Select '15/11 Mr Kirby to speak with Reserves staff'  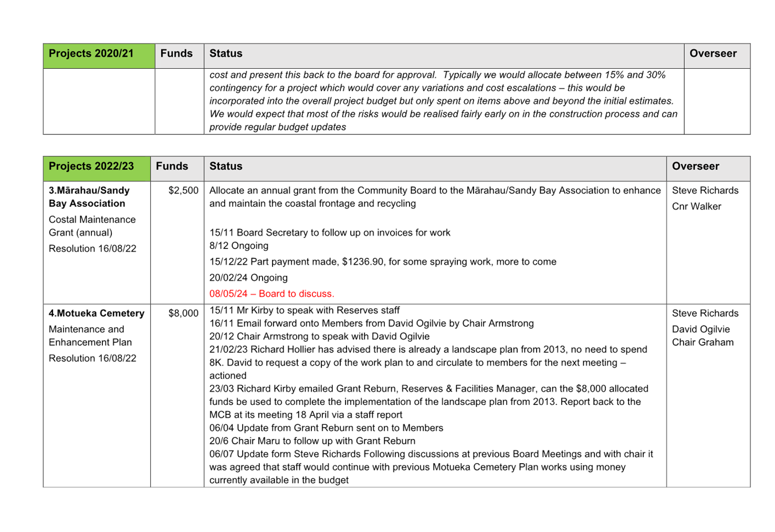[305, 310]
